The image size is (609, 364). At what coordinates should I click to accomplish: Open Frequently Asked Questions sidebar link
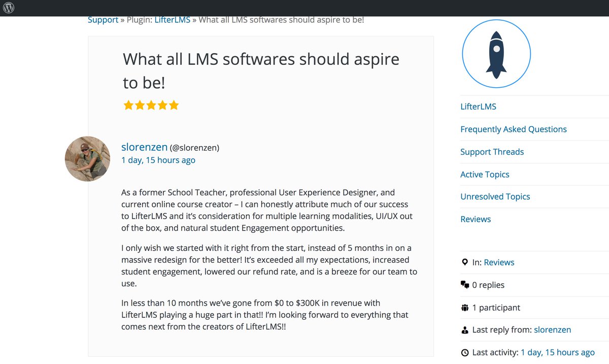pos(514,129)
